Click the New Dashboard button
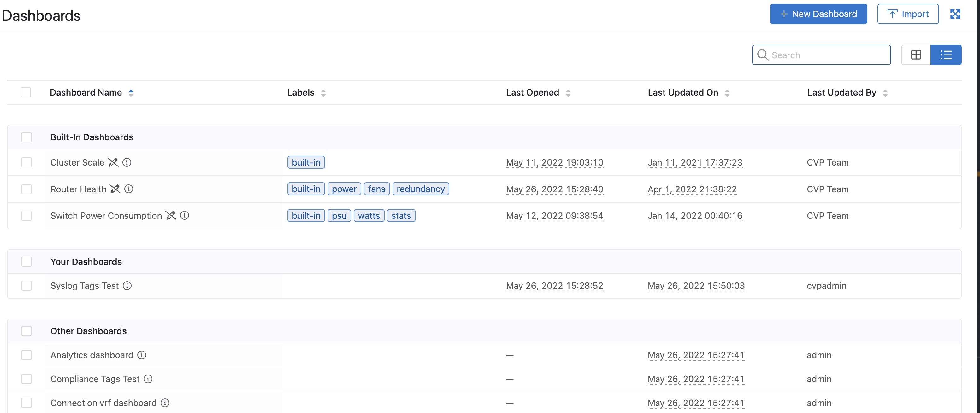This screenshot has height=413, width=980. point(818,14)
